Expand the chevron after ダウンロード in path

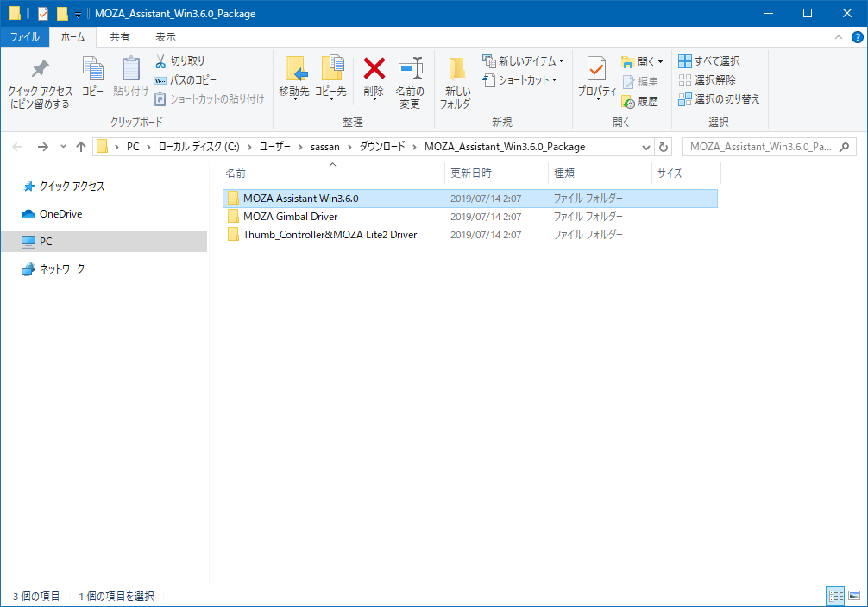point(415,147)
